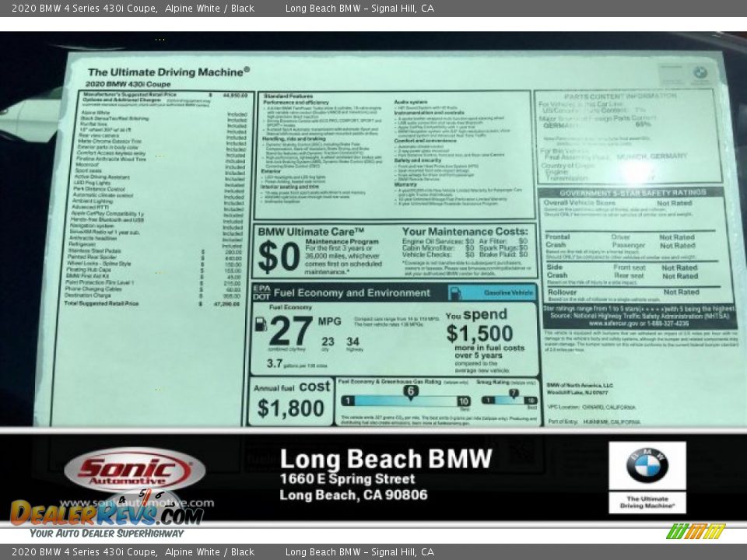
Task: Click the BMW roundel logo beside Long Beach BMW
Action: click(647, 465)
